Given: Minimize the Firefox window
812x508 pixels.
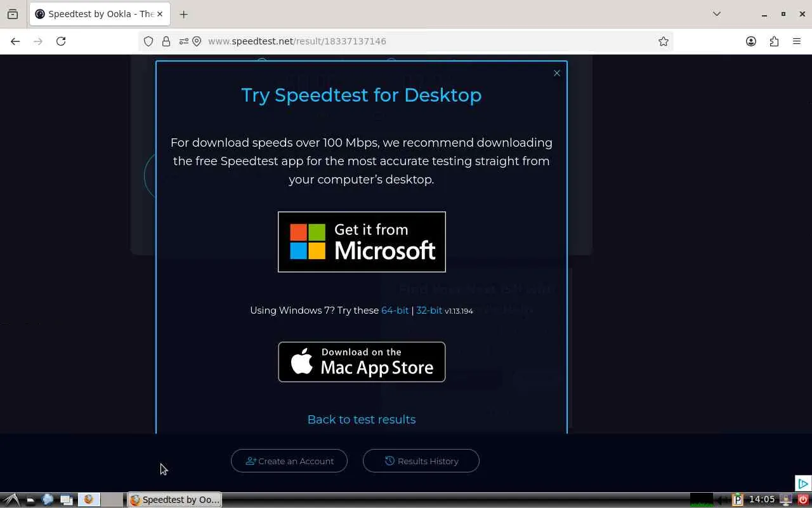Looking at the screenshot, I should (764, 14).
